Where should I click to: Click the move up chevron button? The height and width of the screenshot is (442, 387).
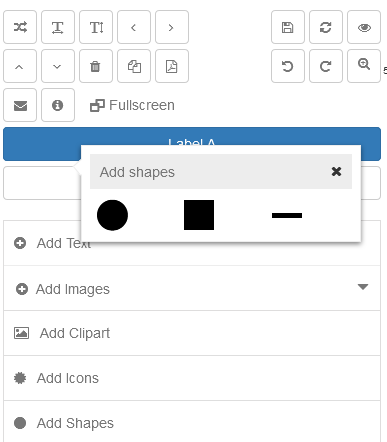pyautogui.click(x=20, y=66)
